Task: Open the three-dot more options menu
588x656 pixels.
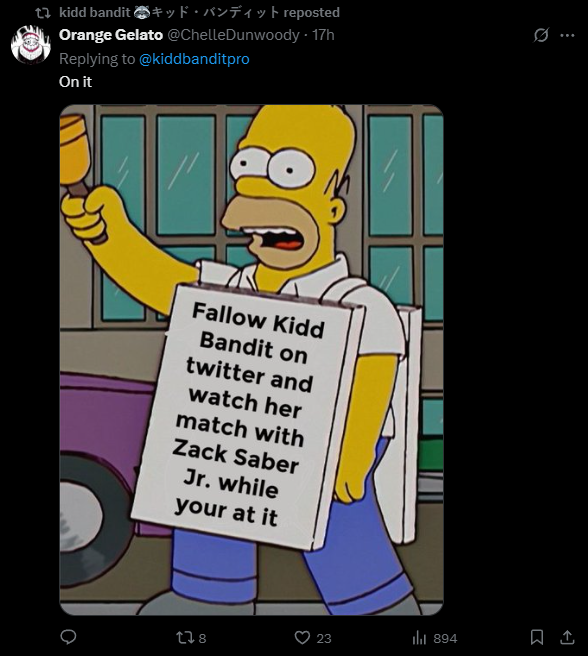Action: pyautogui.click(x=567, y=36)
